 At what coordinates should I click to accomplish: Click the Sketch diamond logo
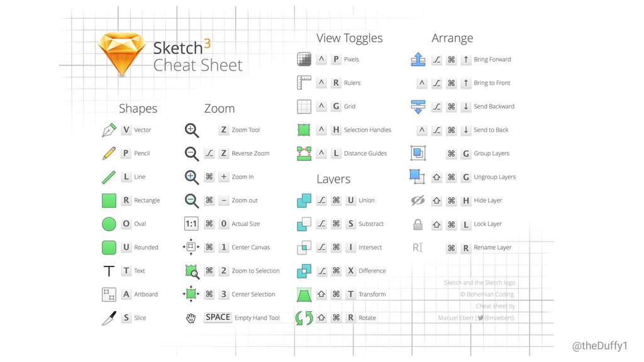pyautogui.click(x=121, y=53)
